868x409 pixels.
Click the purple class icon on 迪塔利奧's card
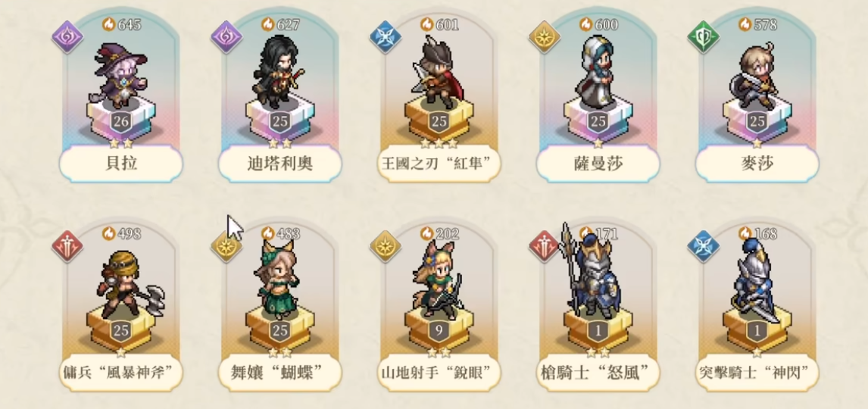[x=227, y=38]
